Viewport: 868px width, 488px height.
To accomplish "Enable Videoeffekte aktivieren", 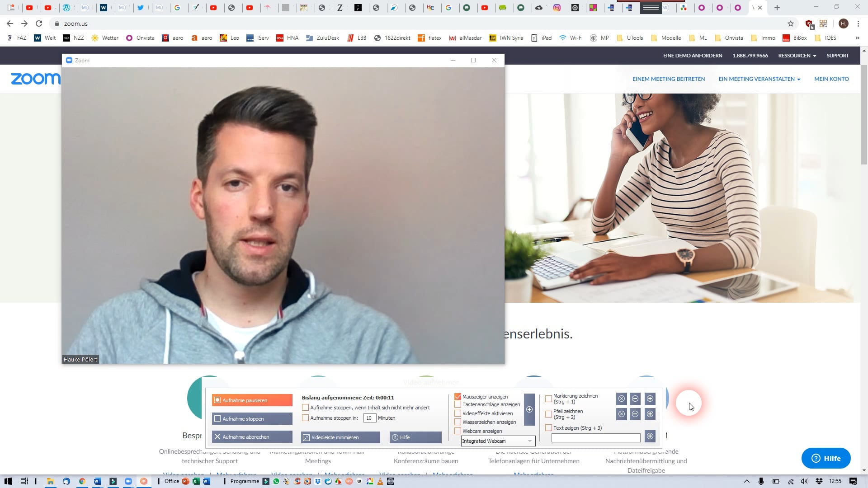I will [458, 413].
